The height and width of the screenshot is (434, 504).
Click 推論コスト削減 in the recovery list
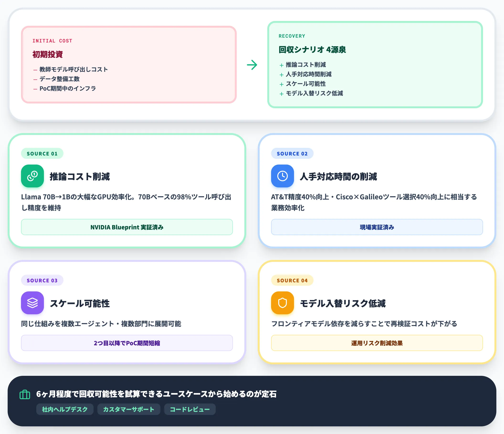click(306, 65)
